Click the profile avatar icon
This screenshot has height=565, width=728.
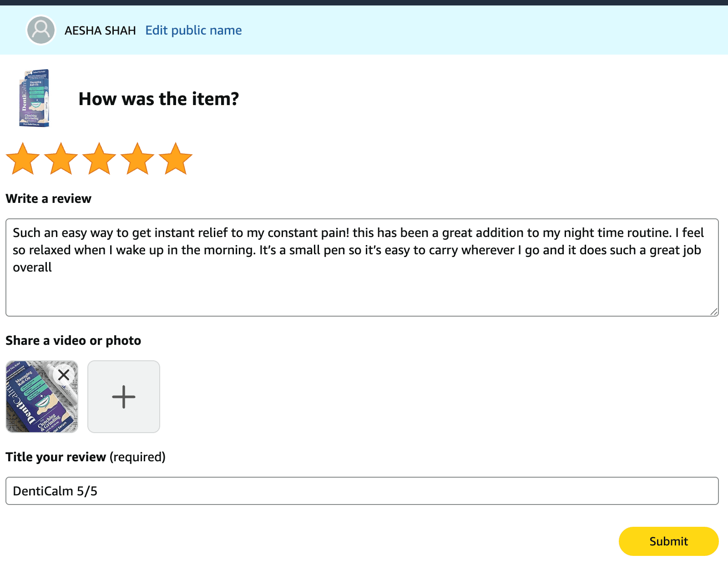click(x=41, y=30)
